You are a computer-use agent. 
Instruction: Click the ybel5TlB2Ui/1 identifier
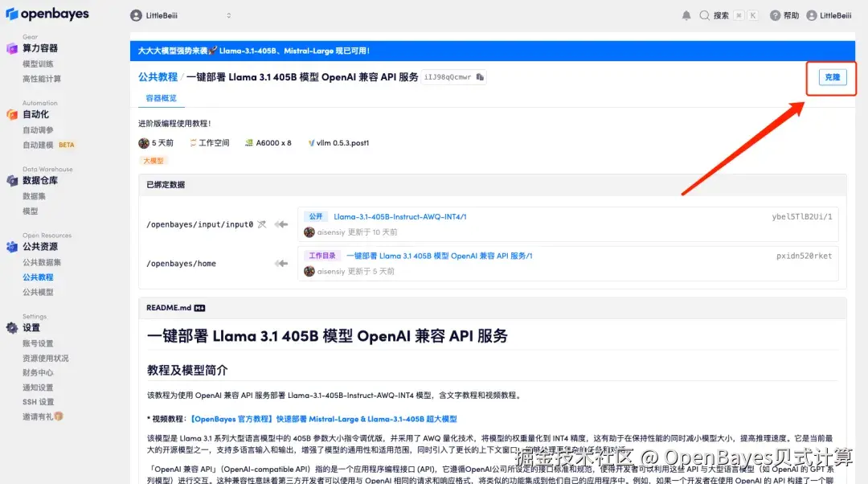coord(802,217)
